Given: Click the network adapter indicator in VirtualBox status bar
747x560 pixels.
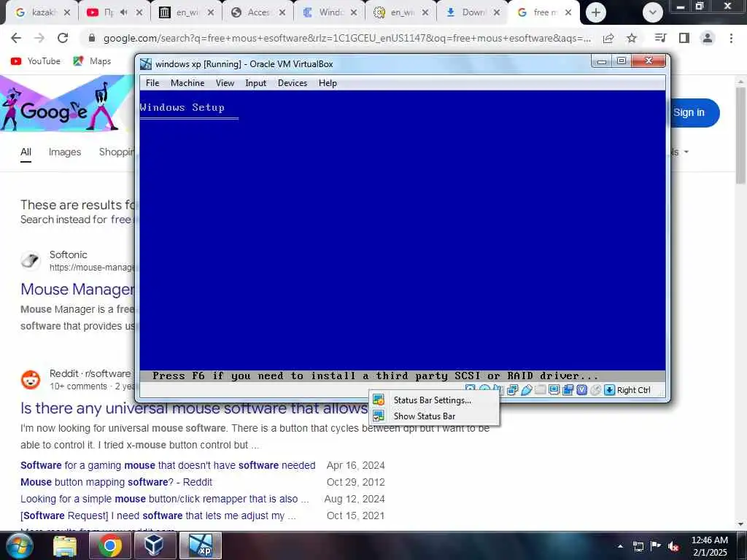Looking at the screenshot, I should click(x=513, y=390).
